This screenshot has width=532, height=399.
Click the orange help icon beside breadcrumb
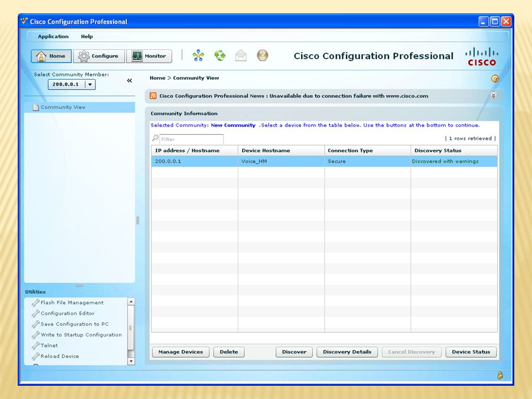pos(495,79)
